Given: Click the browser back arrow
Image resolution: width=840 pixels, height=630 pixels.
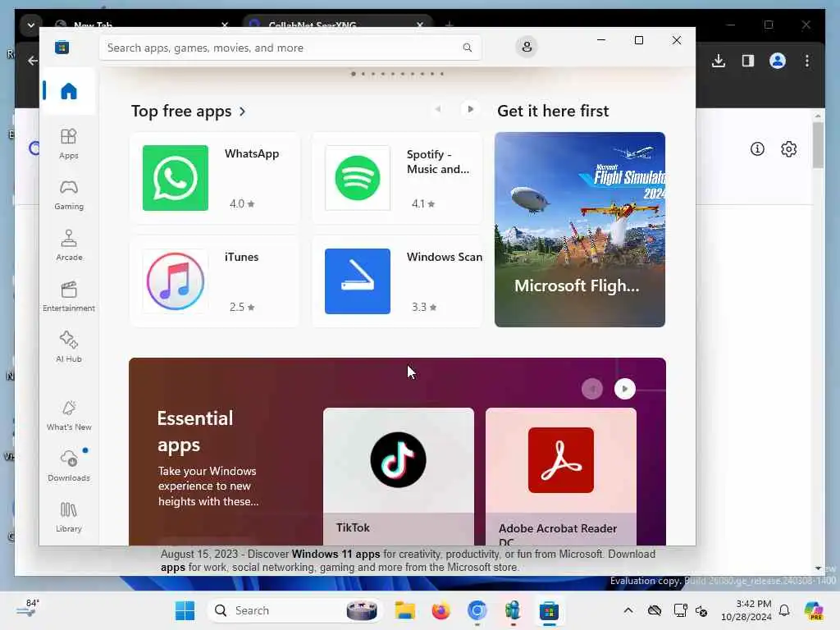Looking at the screenshot, I should coord(33,61).
